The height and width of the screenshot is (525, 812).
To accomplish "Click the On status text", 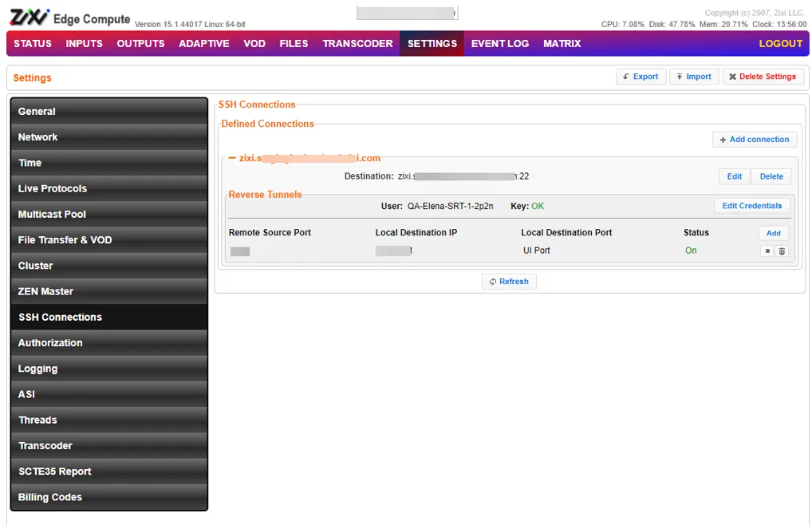I will tap(691, 251).
